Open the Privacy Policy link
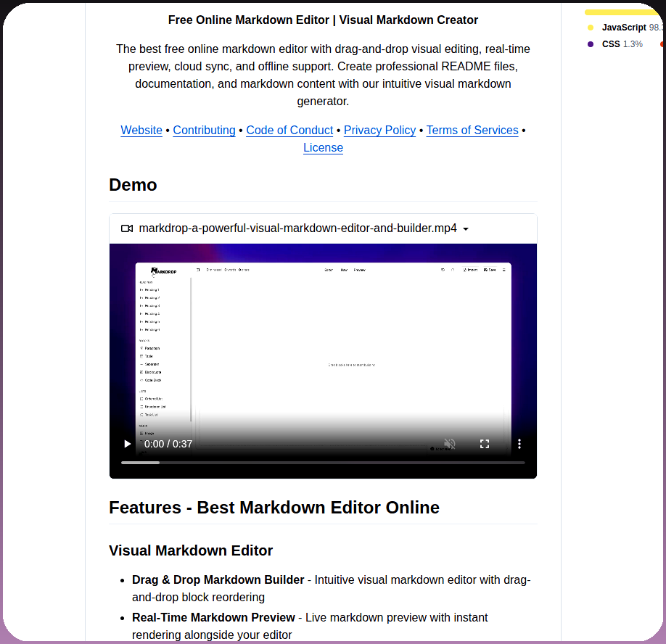The image size is (666, 644). click(379, 130)
